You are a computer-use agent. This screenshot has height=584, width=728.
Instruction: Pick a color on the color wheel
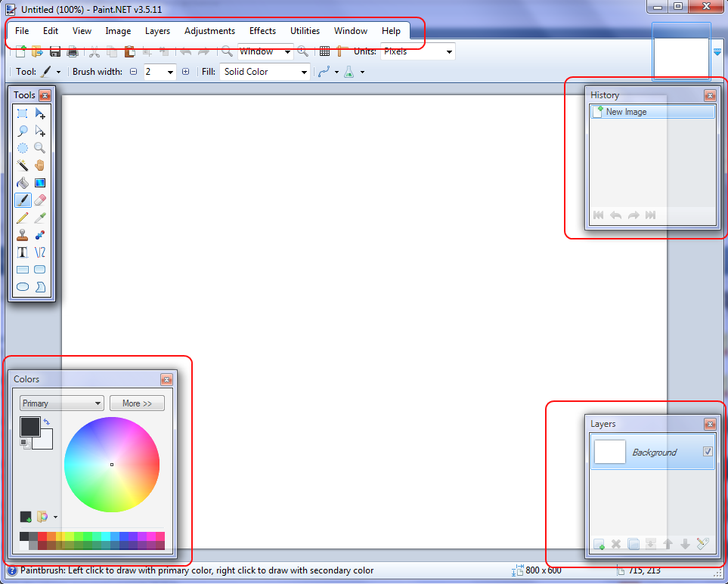(112, 465)
